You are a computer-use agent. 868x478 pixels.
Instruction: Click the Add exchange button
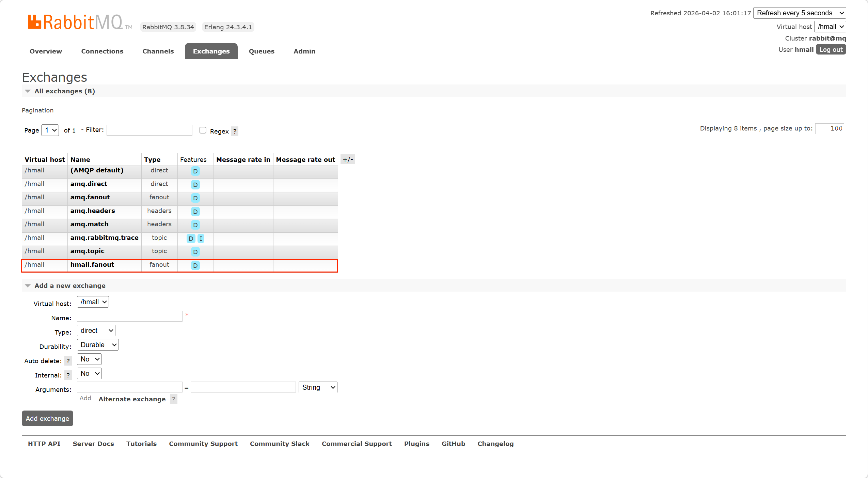point(47,418)
